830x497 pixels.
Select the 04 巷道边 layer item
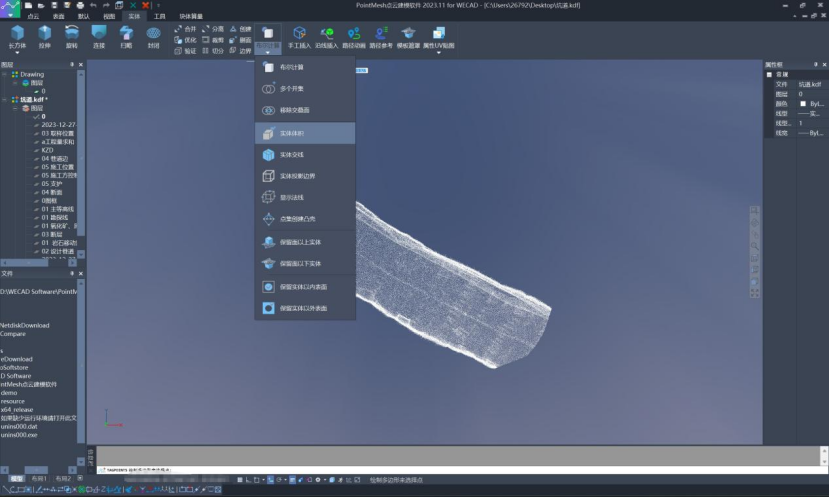pyautogui.click(x=54, y=159)
